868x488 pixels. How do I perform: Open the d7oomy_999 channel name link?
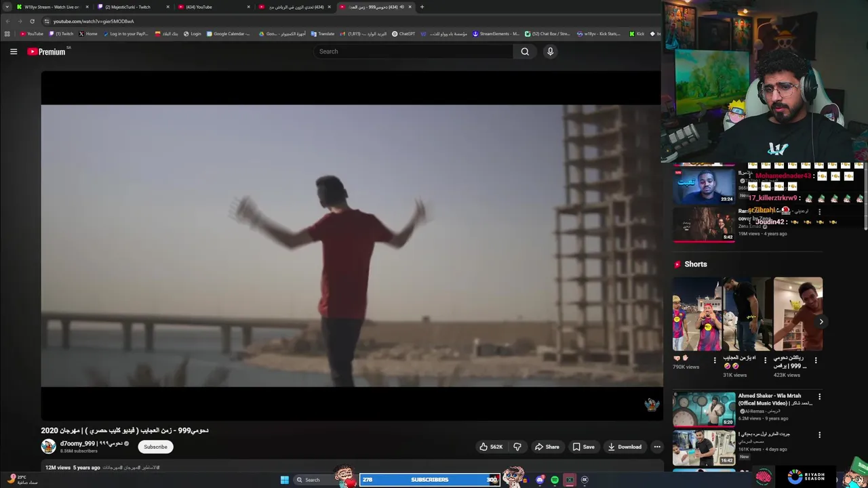[92, 443]
